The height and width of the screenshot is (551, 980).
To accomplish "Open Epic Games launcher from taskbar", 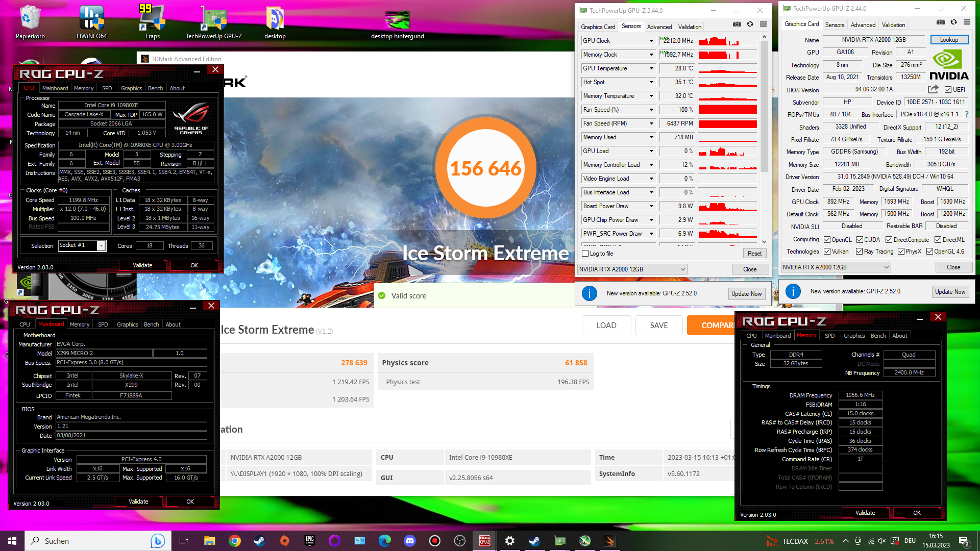I will (x=309, y=541).
